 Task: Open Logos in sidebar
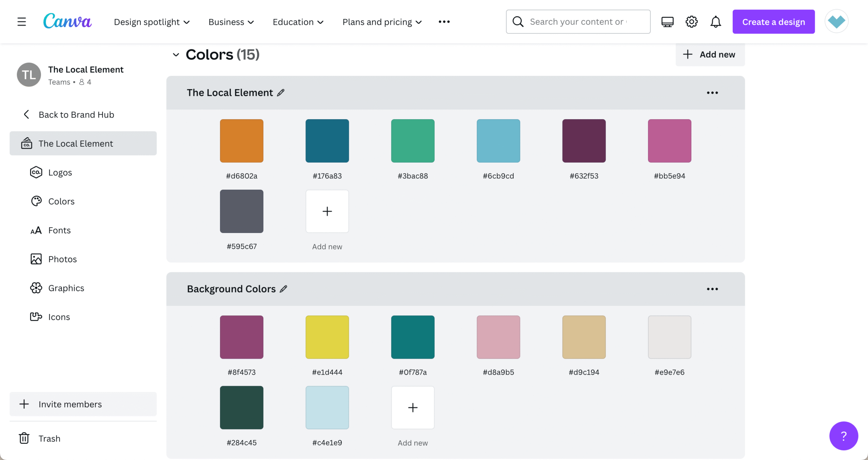click(x=60, y=172)
